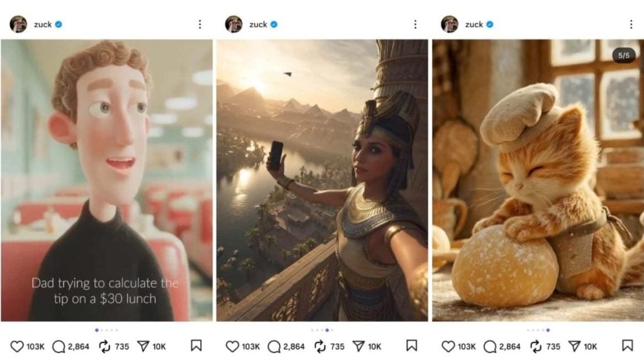
Task: Repost the chef kitten post
Action: tap(535, 346)
